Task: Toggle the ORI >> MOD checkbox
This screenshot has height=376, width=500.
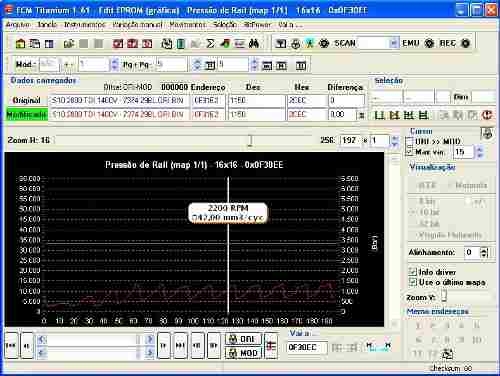Action: [410, 141]
